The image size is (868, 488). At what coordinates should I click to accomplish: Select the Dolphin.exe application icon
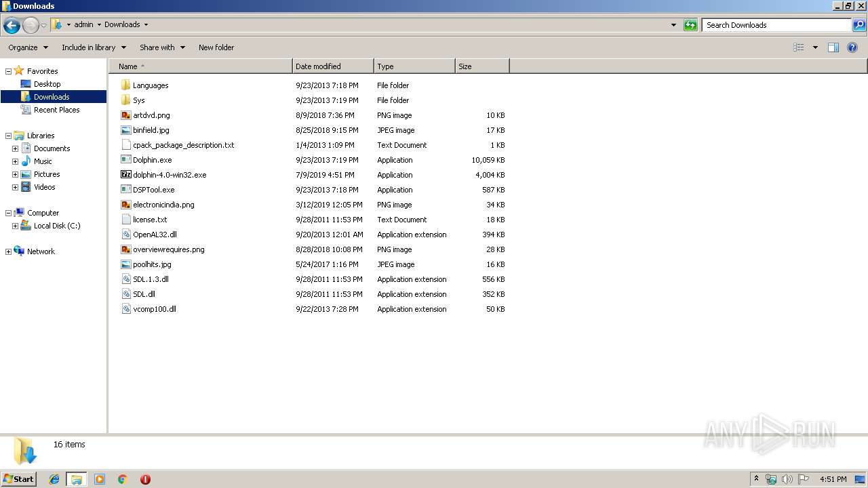[125, 160]
